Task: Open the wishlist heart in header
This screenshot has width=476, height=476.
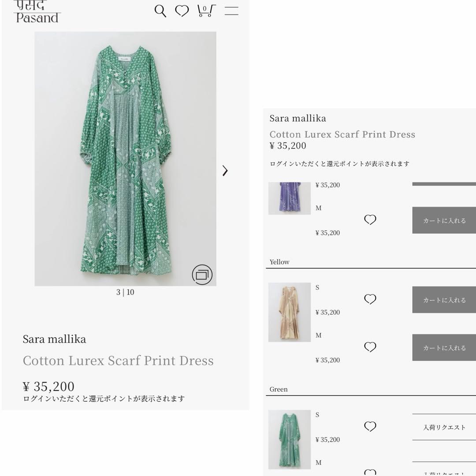Action: (x=182, y=11)
